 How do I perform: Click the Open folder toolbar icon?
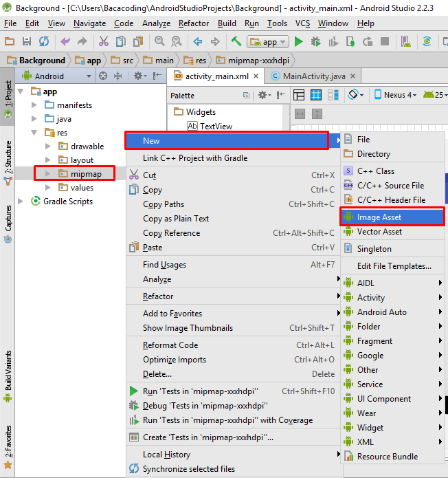tap(10, 41)
